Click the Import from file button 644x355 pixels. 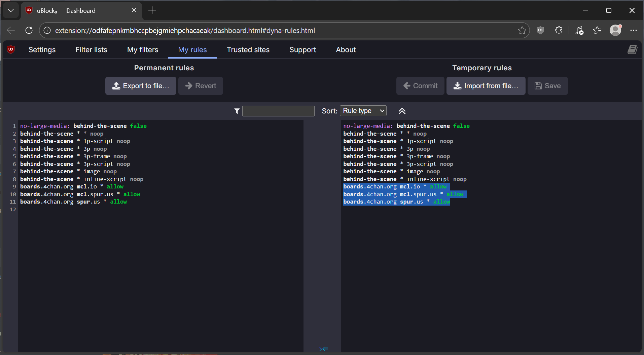point(486,86)
